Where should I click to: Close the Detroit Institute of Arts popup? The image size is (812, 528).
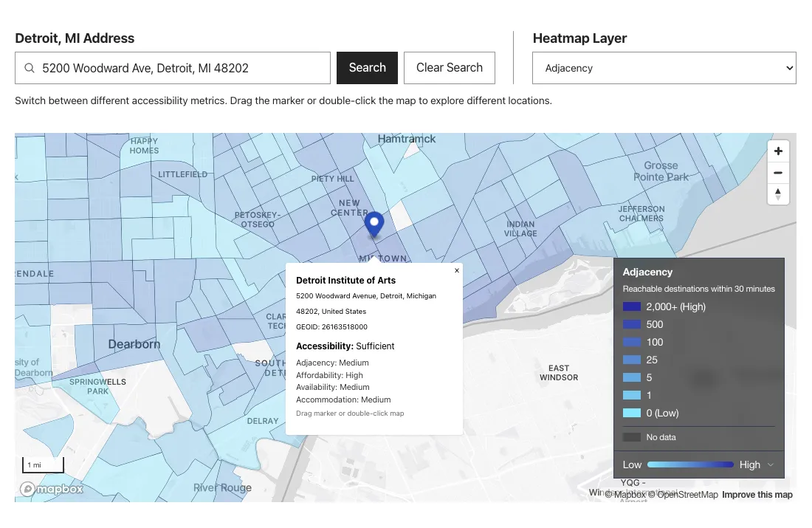click(x=457, y=270)
